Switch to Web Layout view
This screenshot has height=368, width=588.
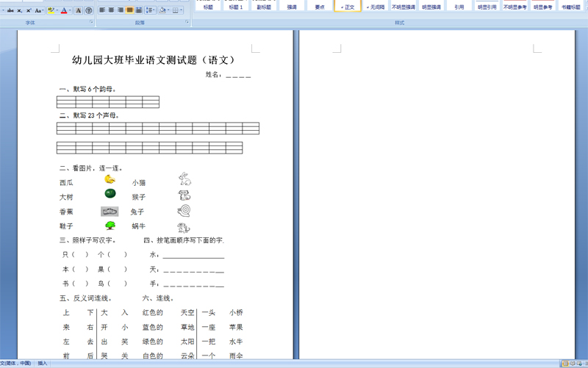coord(579,364)
